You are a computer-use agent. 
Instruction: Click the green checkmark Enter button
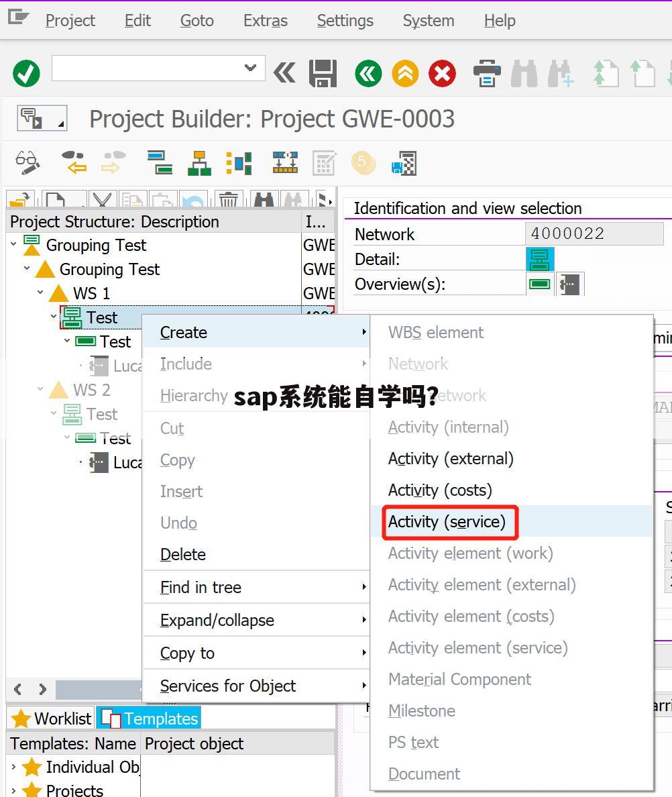[26, 74]
